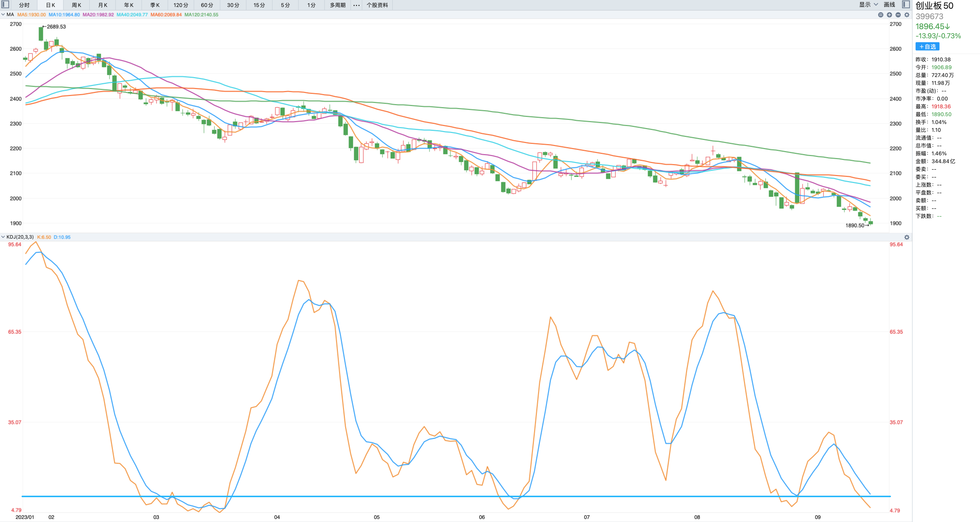Click the +自选 add watchlist button
This screenshot has width=980, height=522.
(927, 46)
